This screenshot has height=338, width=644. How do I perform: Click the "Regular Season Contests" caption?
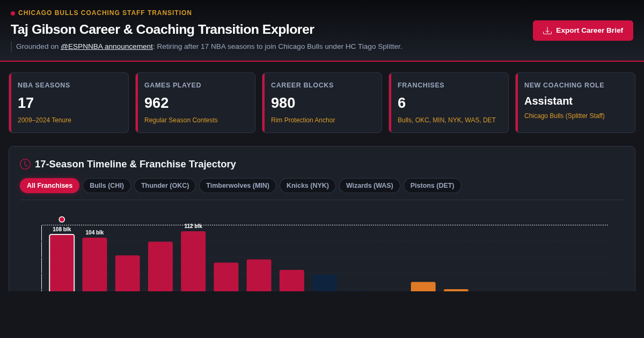click(181, 120)
